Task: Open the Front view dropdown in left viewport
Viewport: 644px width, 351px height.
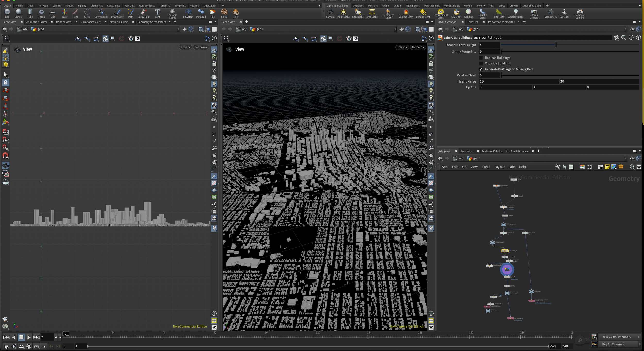Action: pyautogui.click(x=185, y=47)
